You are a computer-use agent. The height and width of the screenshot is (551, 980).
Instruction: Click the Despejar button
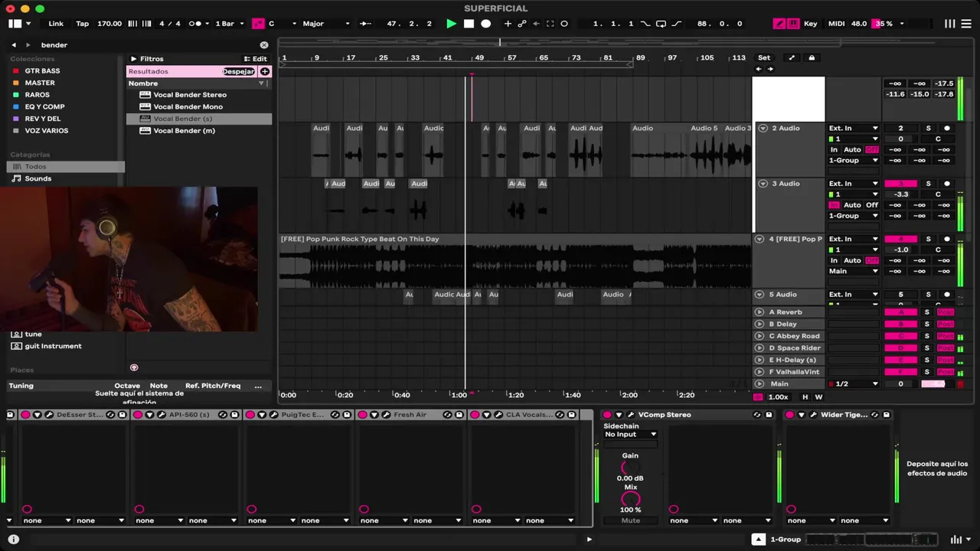(239, 71)
